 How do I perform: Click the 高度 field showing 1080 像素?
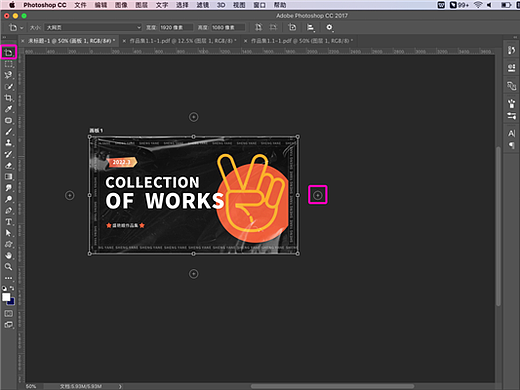(x=228, y=27)
